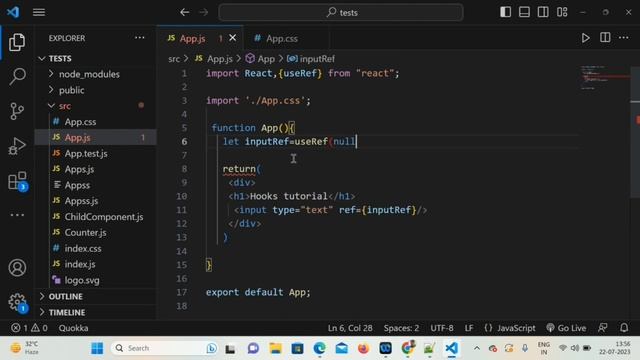Viewport: 640px width, 360px height.
Task: Open the Extensions view
Action: click(x=17, y=180)
